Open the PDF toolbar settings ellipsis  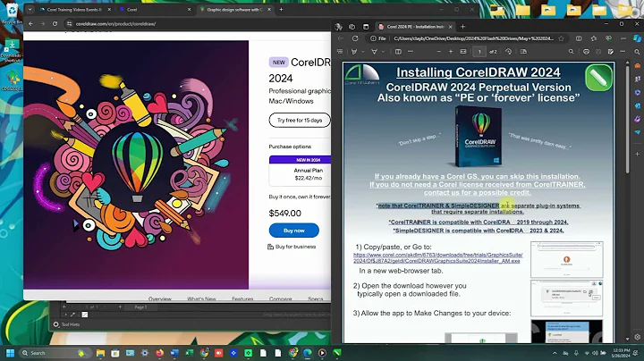623,52
